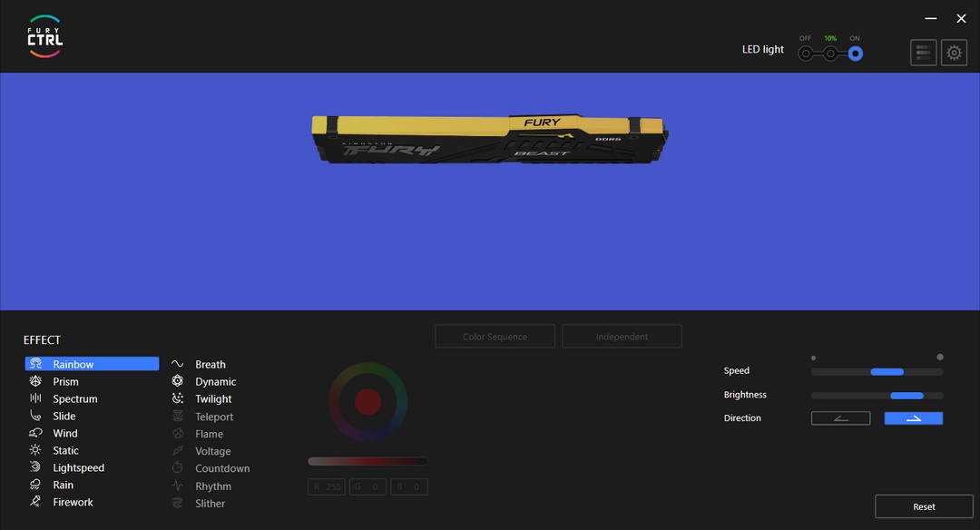
Task: Select the Rainbow effect label
Action: pyautogui.click(x=73, y=365)
